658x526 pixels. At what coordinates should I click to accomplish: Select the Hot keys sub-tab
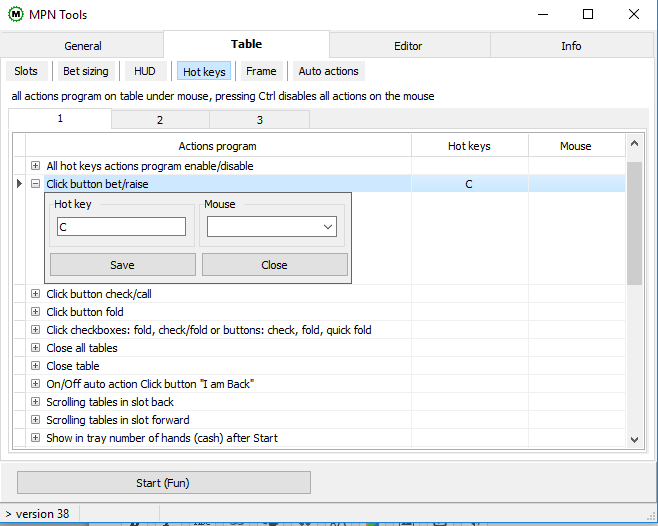pyautogui.click(x=204, y=72)
